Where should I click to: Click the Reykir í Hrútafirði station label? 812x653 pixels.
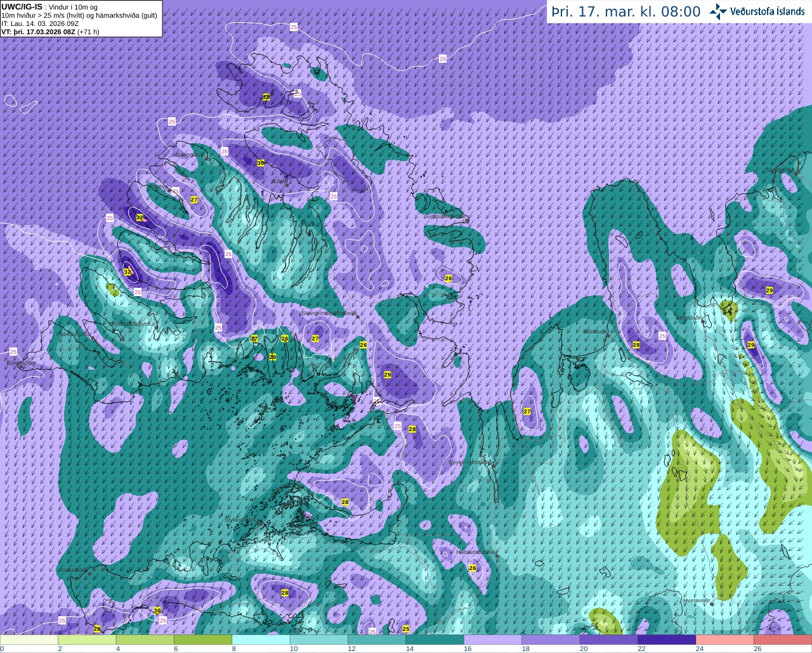471,462
